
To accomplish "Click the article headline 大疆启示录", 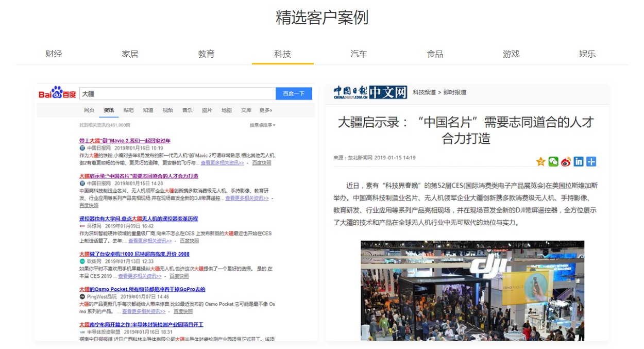I will coord(466,130).
